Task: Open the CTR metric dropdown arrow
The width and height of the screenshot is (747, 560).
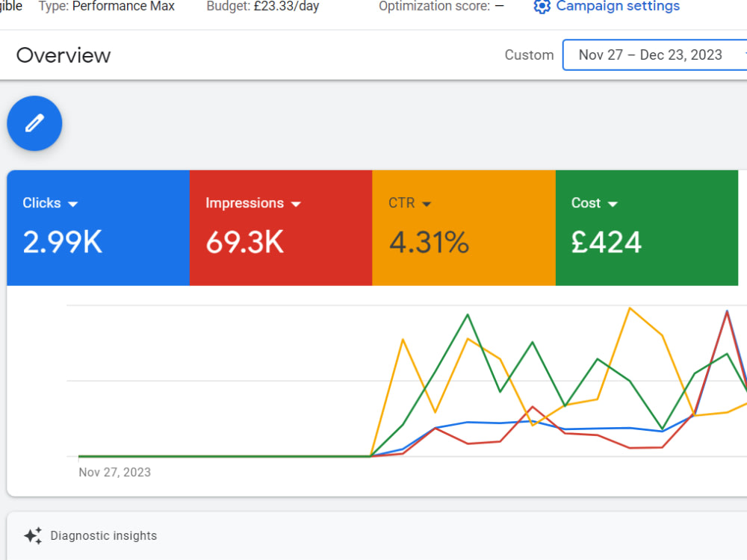Action: (x=427, y=204)
